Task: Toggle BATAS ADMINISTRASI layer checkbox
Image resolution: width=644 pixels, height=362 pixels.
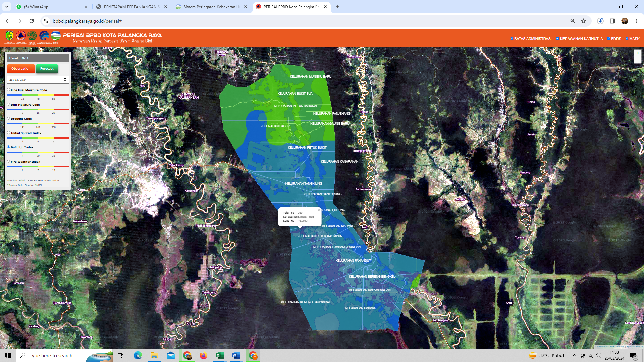Action: pos(512,38)
